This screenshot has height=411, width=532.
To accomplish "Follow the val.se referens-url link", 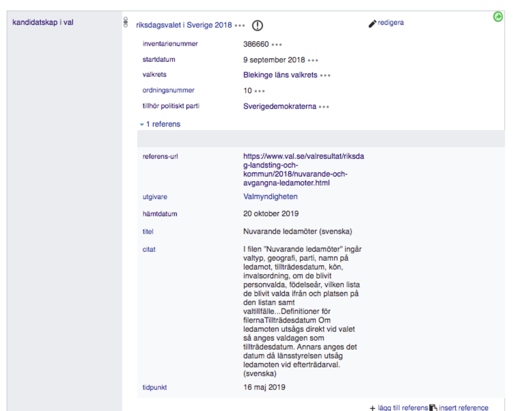I will (303, 169).
